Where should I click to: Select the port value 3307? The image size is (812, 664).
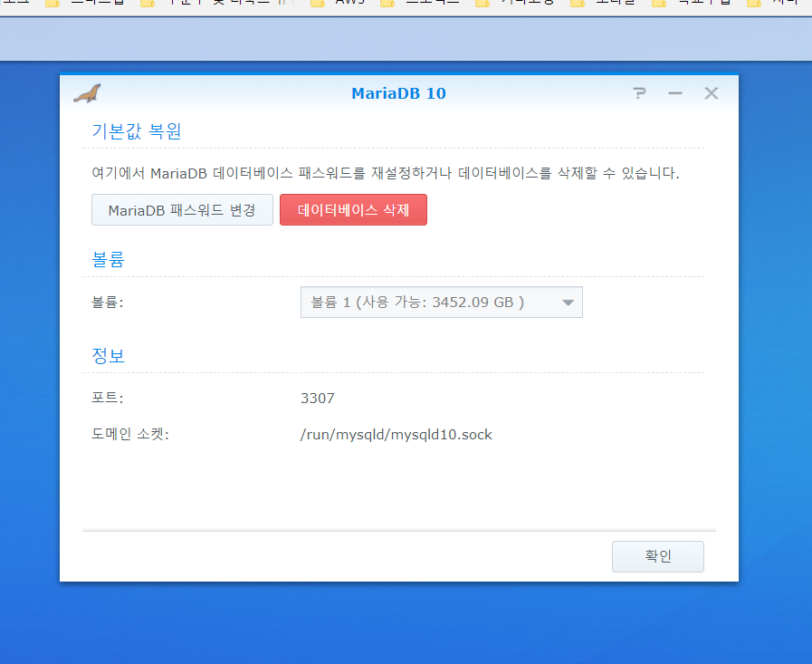[318, 398]
